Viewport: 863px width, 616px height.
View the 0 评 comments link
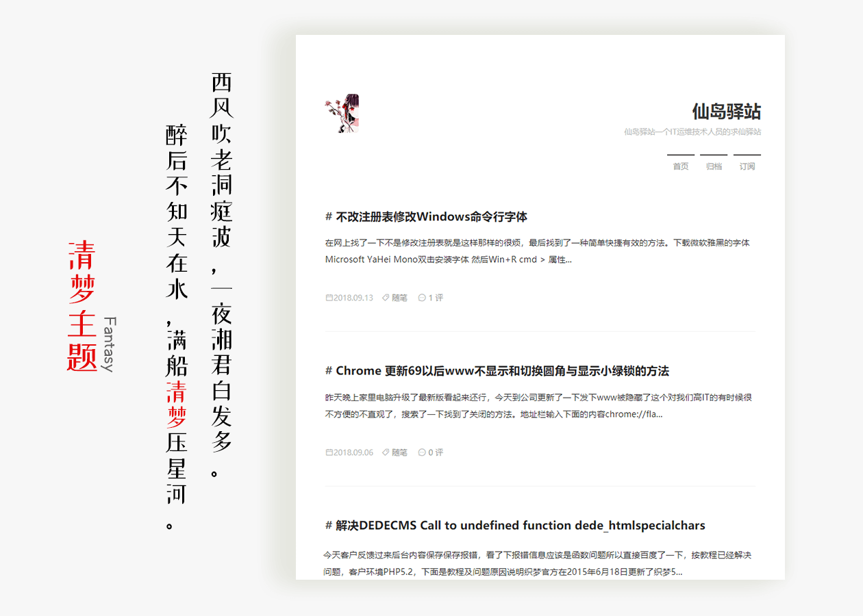tap(436, 452)
